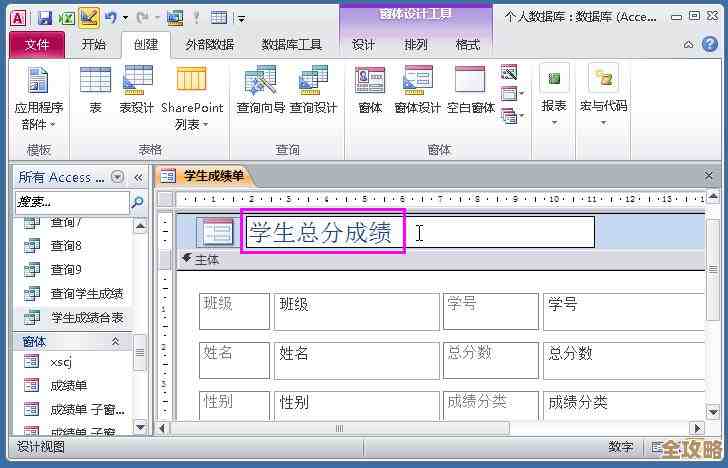Select the 成绩分类 label control
The width and height of the screenshot is (728, 468).
pyautogui.click(x=491, y=405)
